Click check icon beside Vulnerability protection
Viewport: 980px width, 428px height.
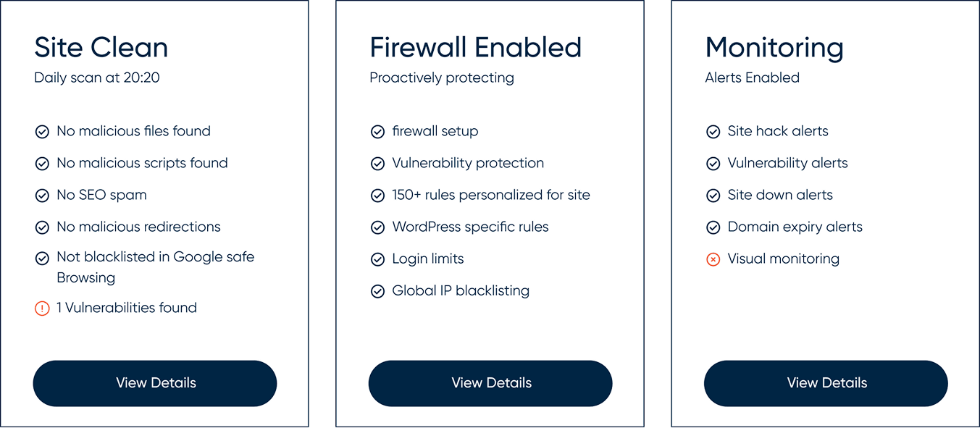(x=377, y=164)
